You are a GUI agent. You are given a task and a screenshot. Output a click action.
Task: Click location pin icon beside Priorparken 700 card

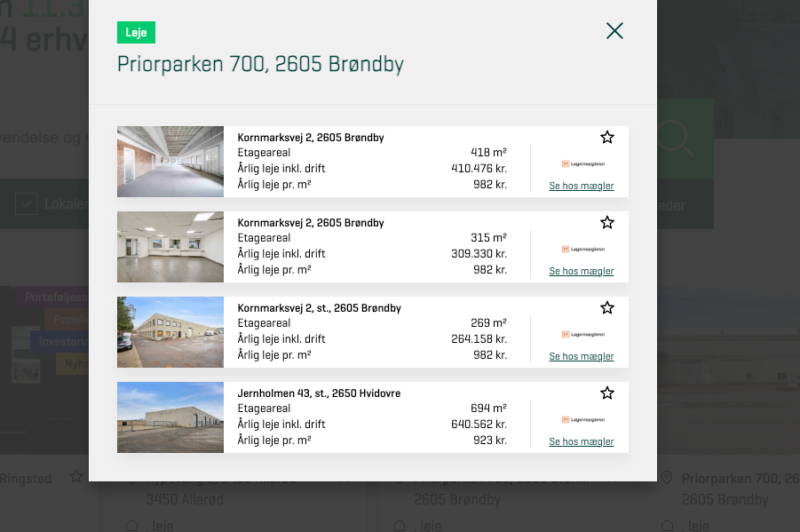pos(667,479)
